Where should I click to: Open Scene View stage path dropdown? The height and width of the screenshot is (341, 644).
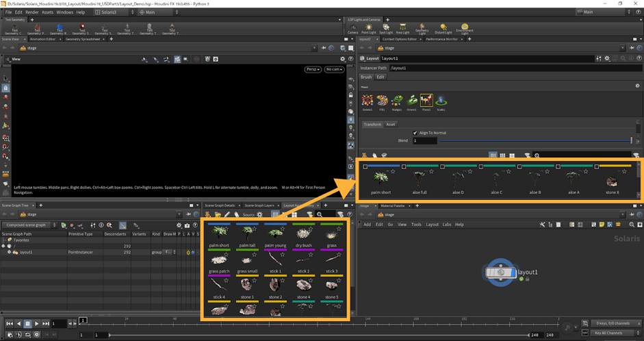point(315,48)
